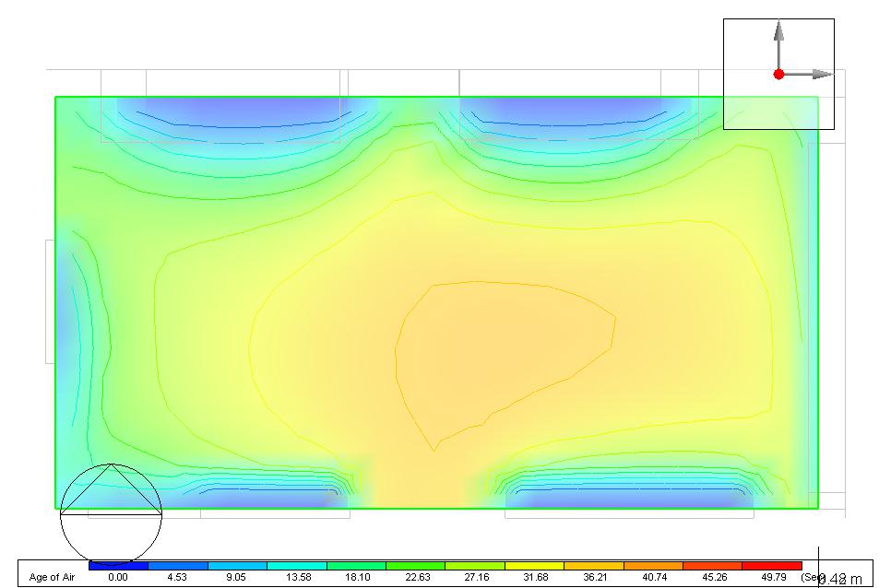891x588 pixels.
Task: Choose the cyan legend swatch above 13.58
Action: (297, 566)
